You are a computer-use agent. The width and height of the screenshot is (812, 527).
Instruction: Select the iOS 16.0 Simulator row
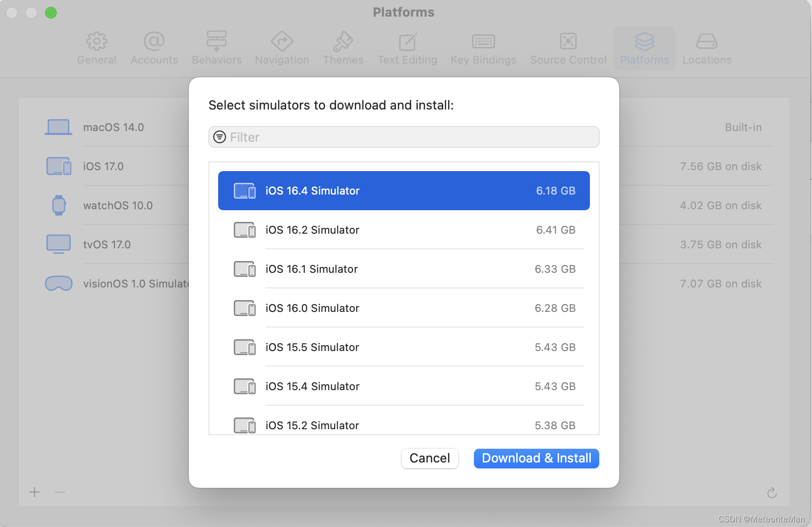(x=404, y=308)
